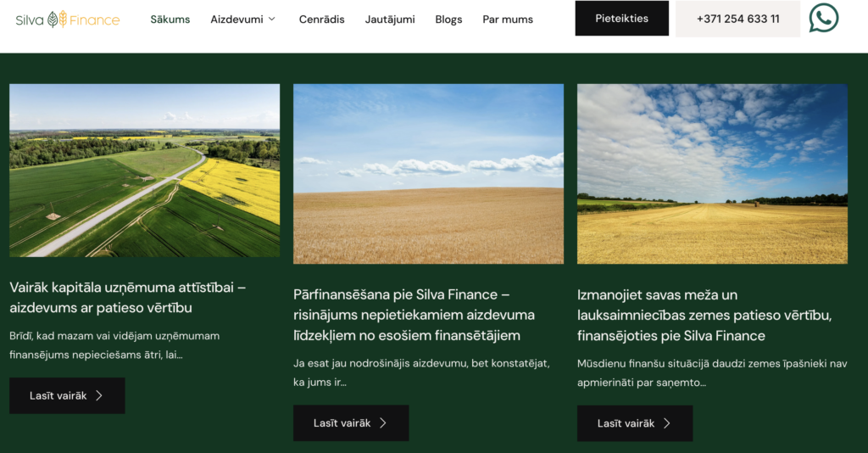Open the Par mums page
The image size is (868, 453).
click(x=508, y=19)
